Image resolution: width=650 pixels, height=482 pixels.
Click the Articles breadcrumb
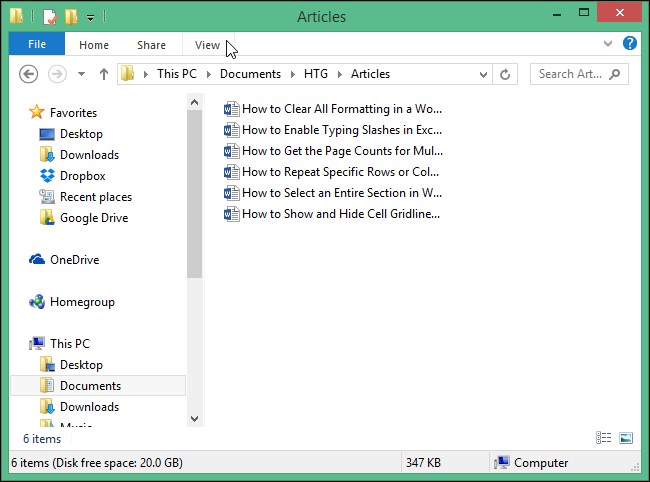pos(370,74)
